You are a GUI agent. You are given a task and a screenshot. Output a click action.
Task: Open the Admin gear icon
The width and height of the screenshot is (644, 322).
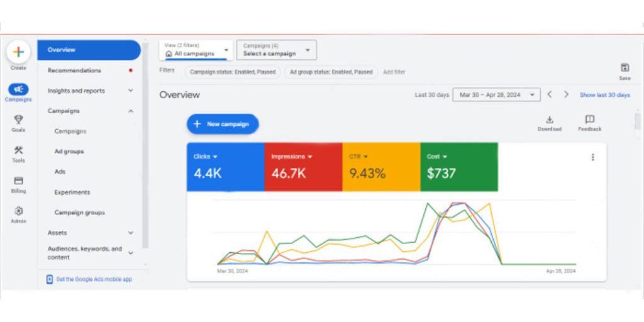[x=18, y=211]
